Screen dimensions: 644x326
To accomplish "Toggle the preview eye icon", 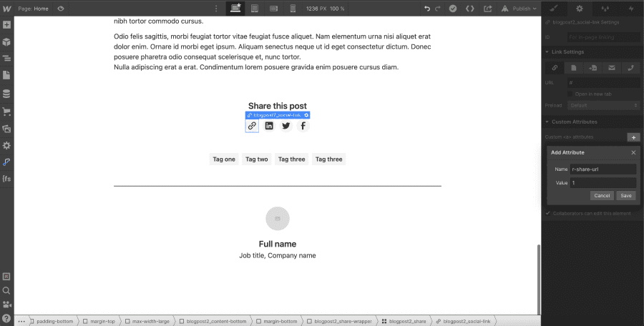I will [x=61, y=8].
